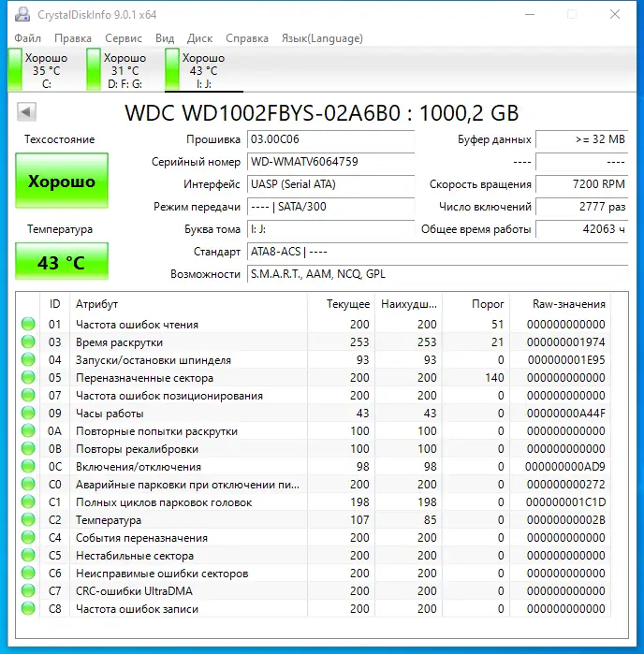Image resolution: width=644 pixels, height=654 pixels.
Task: Click status circle for attribute 03 row
Action: (28, 342)
